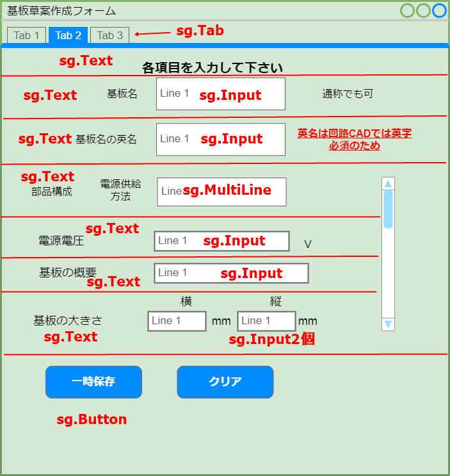
Task: Click the blue circle window button
Action: coord(439,11)
